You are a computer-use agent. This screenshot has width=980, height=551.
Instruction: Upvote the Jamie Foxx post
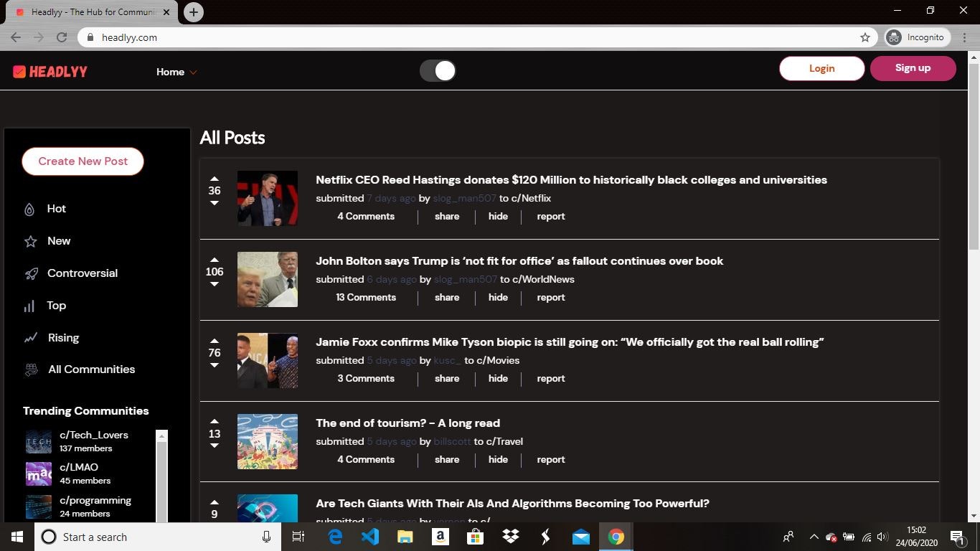tap(214, 341)
